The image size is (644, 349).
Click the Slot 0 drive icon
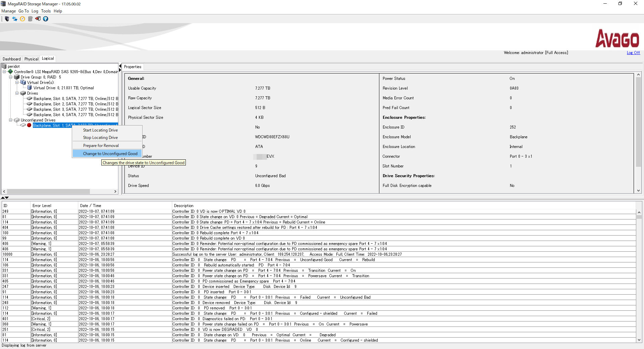[30, 98]
